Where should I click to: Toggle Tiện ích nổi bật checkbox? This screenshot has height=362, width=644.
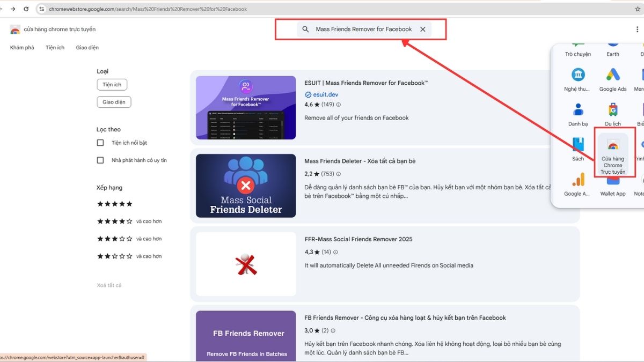100,143
